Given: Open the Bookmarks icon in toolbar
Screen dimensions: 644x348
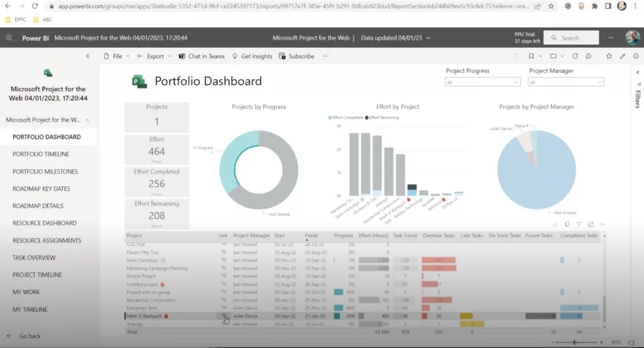Looking at the screenshot, I should 531,56.
